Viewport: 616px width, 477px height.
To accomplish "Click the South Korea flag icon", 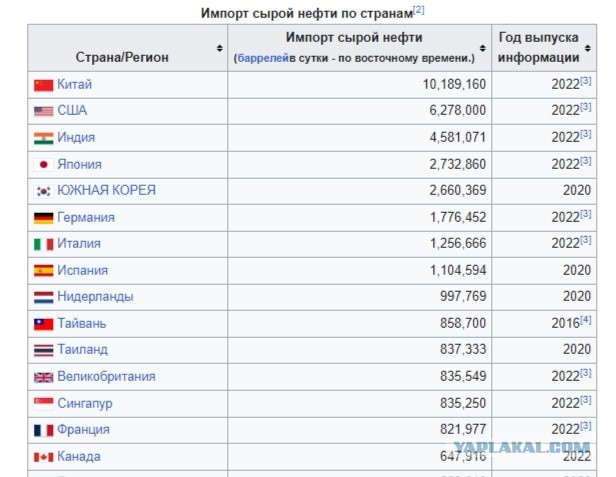I will coord(43,191).
